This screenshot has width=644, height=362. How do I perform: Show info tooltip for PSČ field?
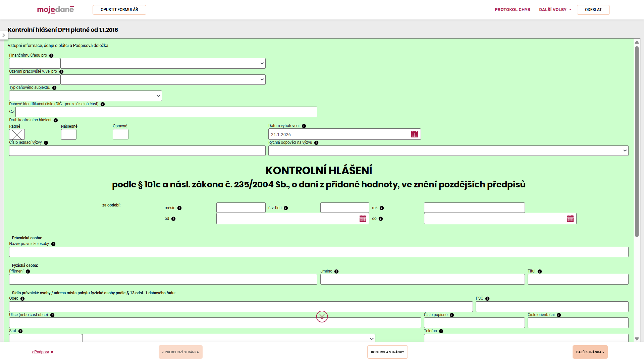[x=487, y=299]
